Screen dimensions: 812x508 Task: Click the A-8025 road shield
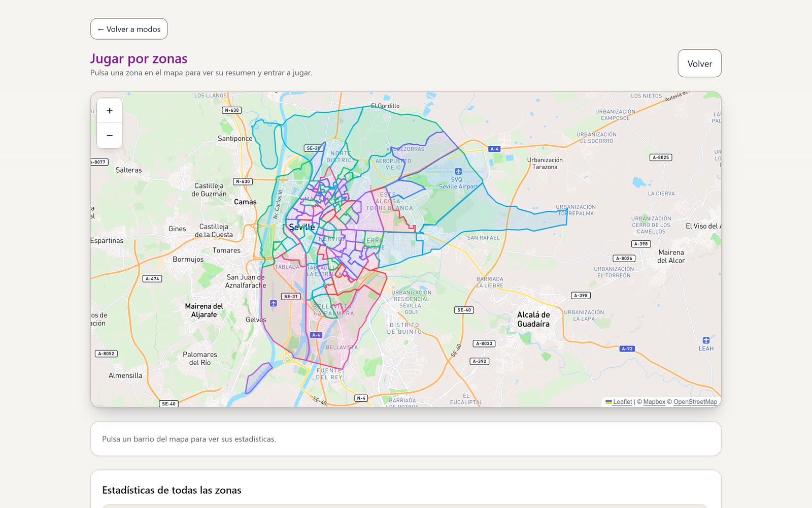click(x=661, y=157)
